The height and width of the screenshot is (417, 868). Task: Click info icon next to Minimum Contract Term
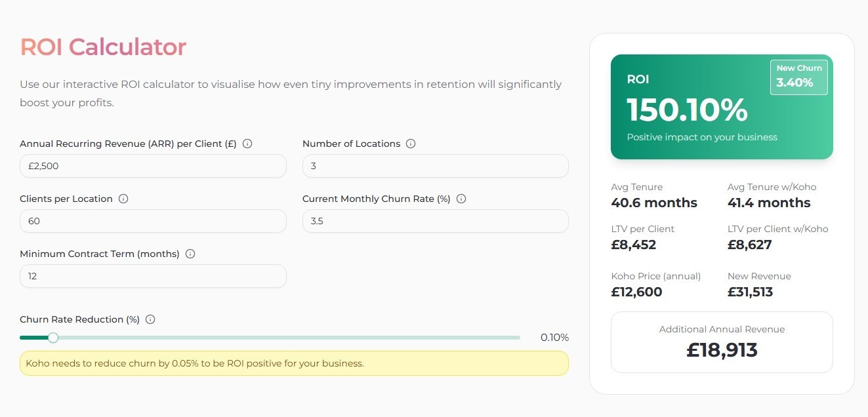(x=190, y=254)
